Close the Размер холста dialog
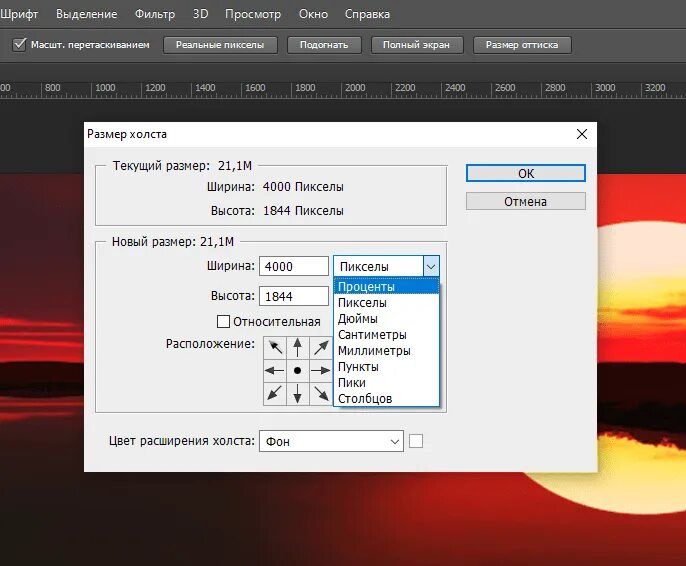 click(x=581, y=134)
